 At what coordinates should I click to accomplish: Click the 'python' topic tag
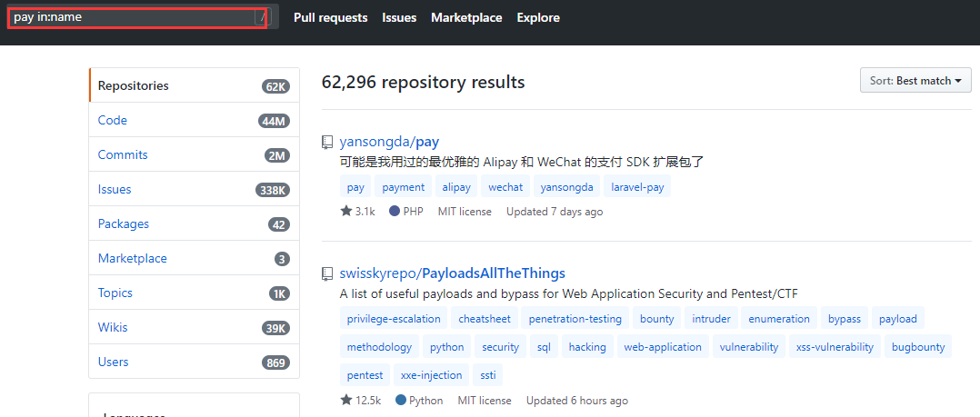[x=447, y=346]
